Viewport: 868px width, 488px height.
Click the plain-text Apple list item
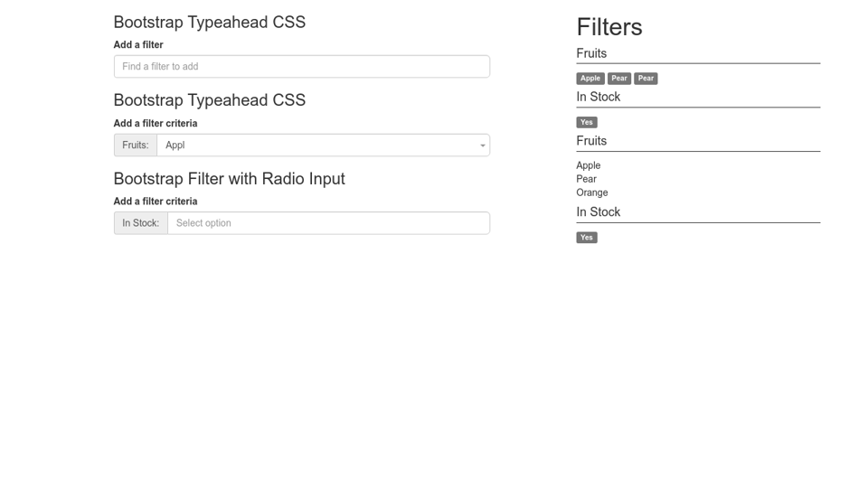(x=589, y=165)
